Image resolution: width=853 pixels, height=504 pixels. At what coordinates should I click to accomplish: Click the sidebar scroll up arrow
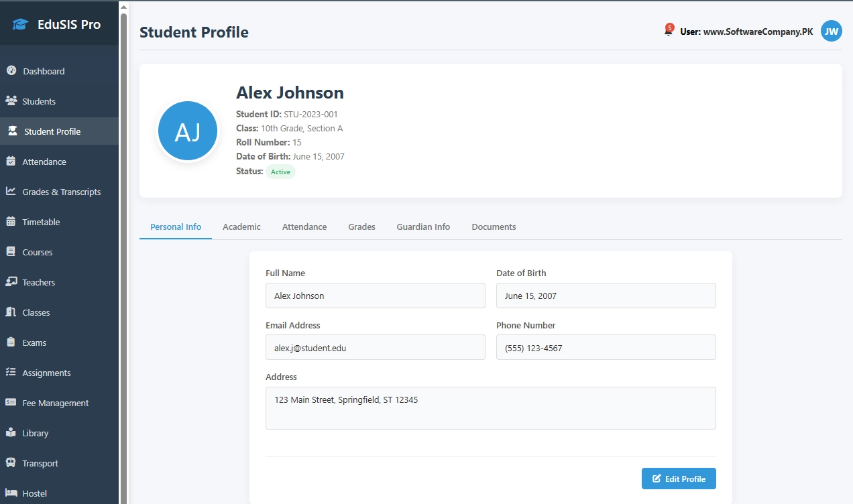tap(123, 7)
